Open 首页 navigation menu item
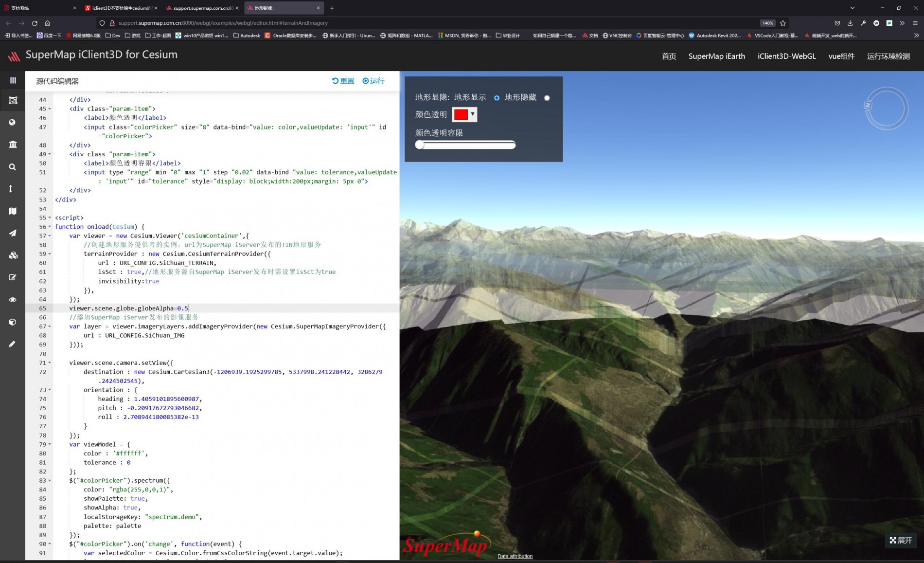This screenshot has width=924, height=563. [x=669, y=56]
